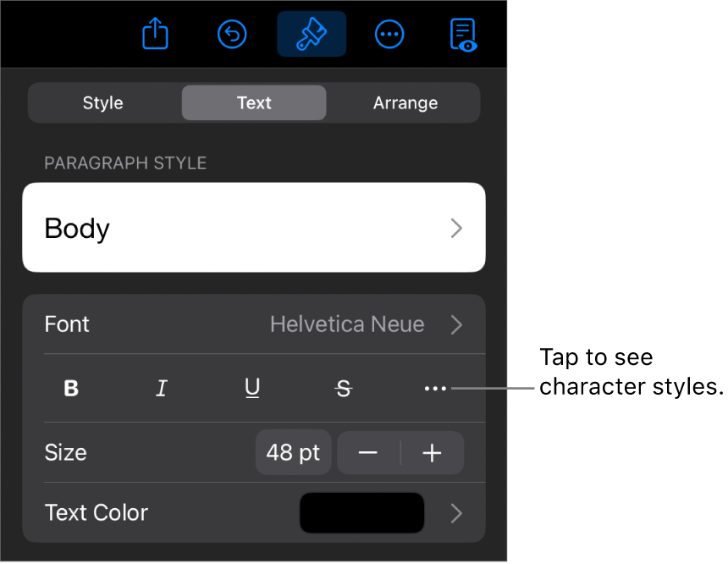
Task: Toggle Underline text formatting
Action: pyautogui.click(x=252, y=388)
